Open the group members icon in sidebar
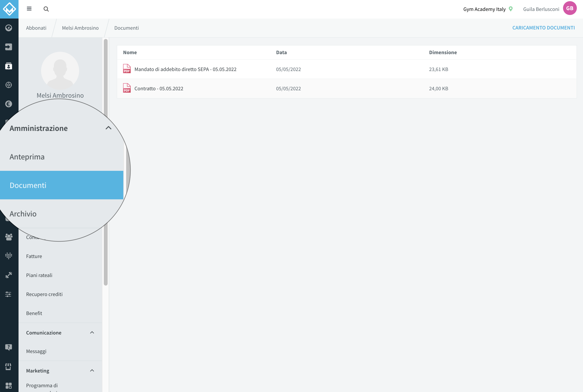The image size is (583, 392). [x=9, y=237]
